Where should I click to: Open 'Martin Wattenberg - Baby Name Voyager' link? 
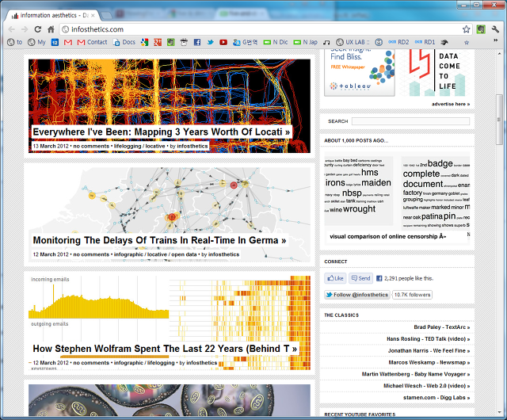(416, 374)
